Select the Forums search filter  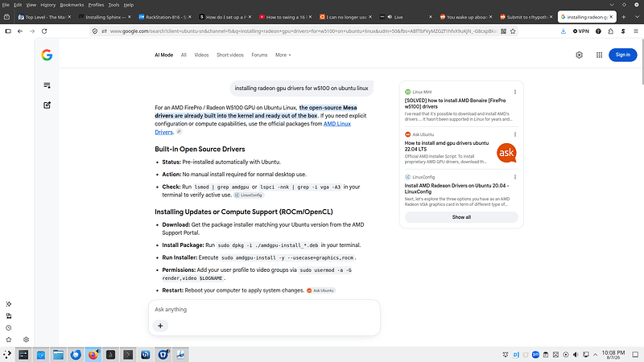click(x=259, y=55)
